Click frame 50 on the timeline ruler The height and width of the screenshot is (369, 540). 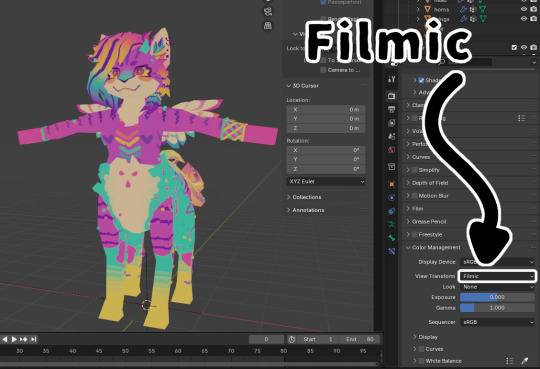[x=125, y=351]
